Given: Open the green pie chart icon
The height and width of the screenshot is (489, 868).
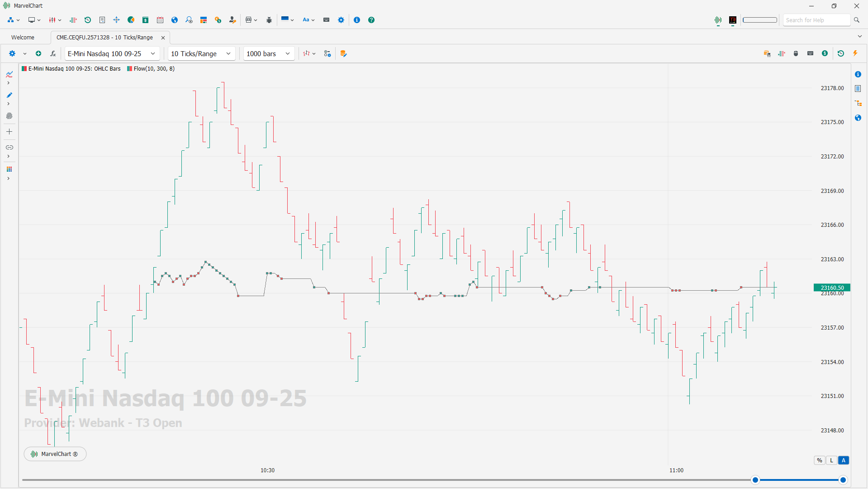Looking at the screenshot, I should (131, 20).
